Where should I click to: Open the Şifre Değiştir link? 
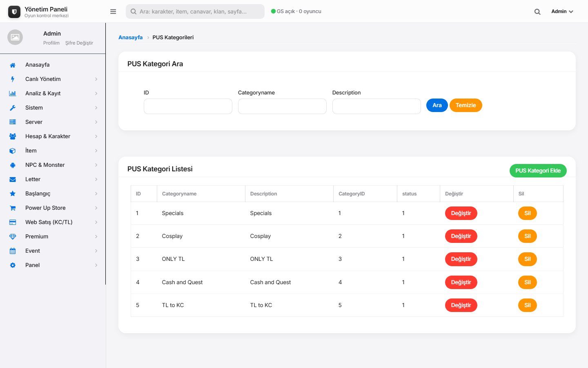pyautogui.click(x=79, y=43)
